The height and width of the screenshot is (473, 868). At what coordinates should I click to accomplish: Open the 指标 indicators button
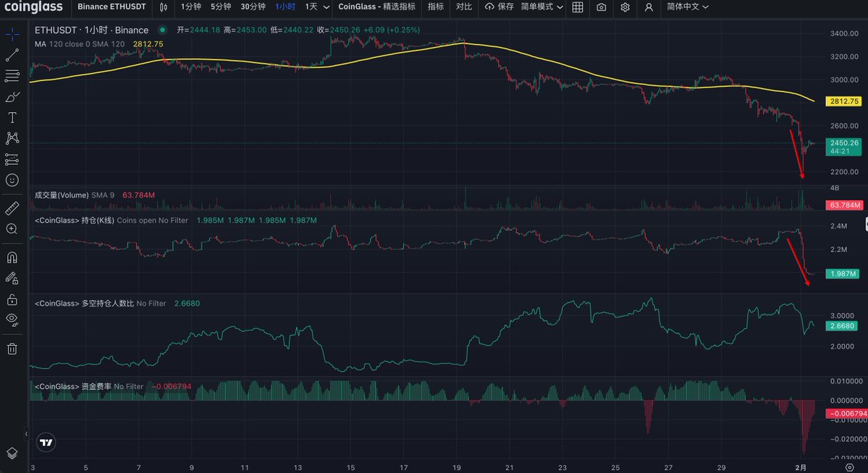pyautogui.click(x=435, y=7)
